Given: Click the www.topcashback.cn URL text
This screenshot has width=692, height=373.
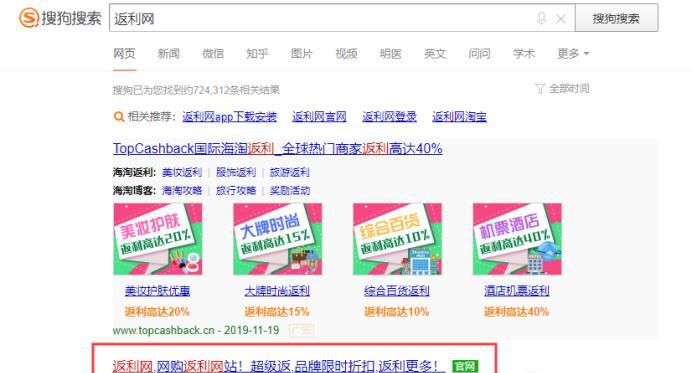Looking at the screenshot, I should tap(163, 330).
